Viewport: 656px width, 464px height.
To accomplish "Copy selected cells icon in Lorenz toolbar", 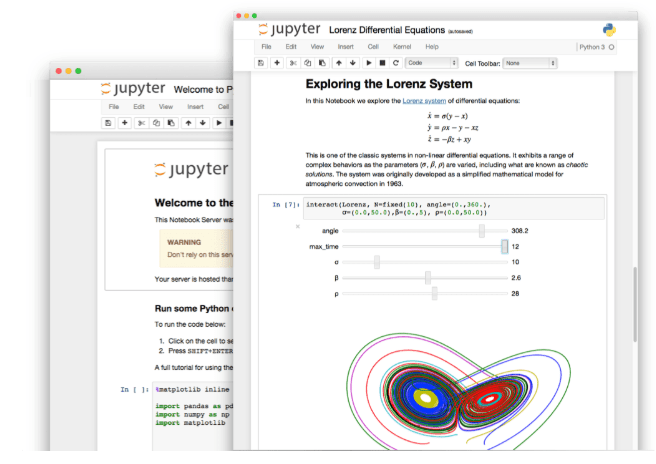I will point(308,63).
